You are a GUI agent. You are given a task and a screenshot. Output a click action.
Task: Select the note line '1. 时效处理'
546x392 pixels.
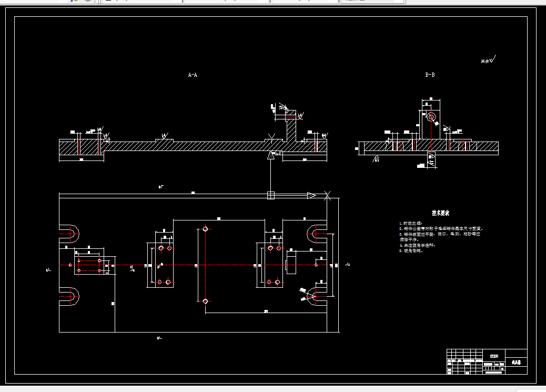click(x=410, y=223)
